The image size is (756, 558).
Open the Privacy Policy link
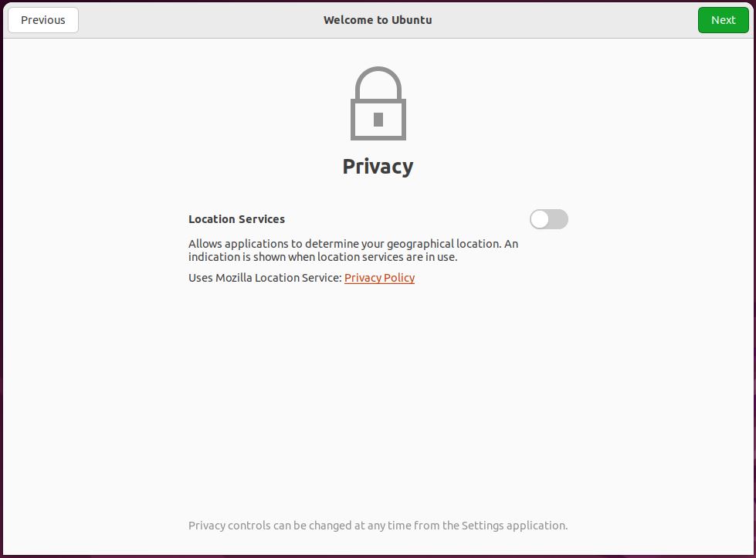379,278
